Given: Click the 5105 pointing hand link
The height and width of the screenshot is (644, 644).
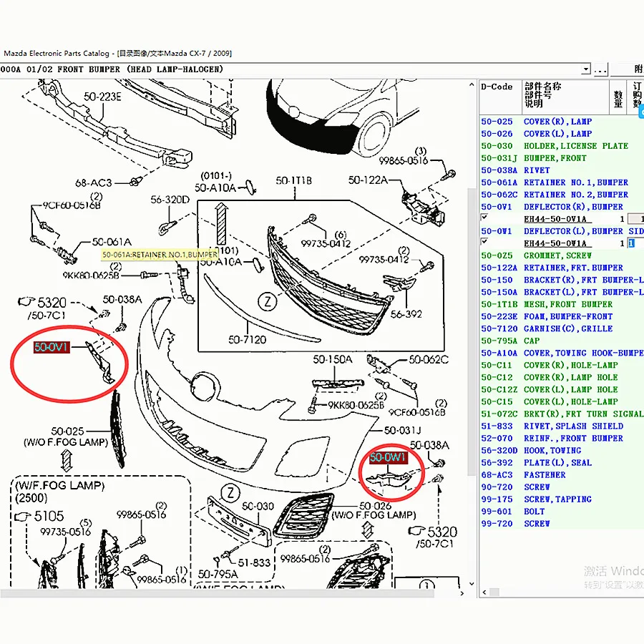Looking at the screenshot, I should pos(39,516).
